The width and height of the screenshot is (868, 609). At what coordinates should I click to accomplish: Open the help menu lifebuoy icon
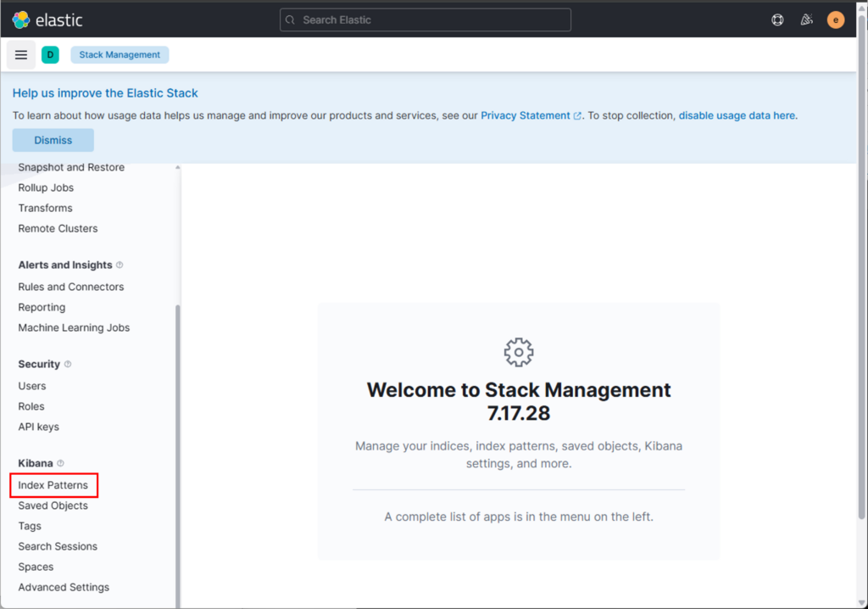(777, 20)
